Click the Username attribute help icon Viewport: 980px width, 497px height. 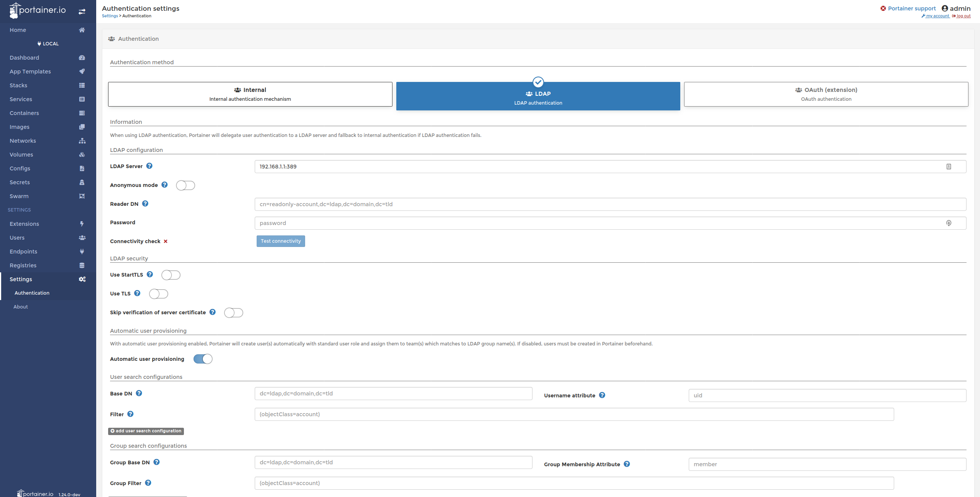(602, 395)
